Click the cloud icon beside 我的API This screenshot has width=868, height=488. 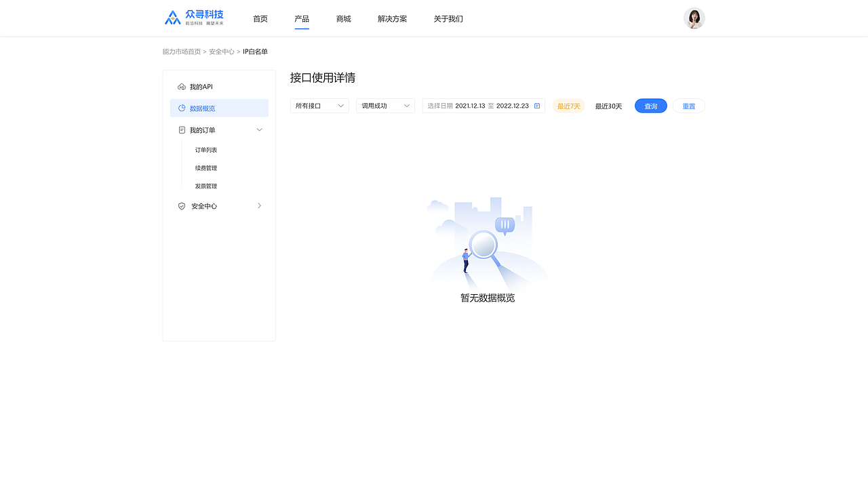[x=181, y=86]
